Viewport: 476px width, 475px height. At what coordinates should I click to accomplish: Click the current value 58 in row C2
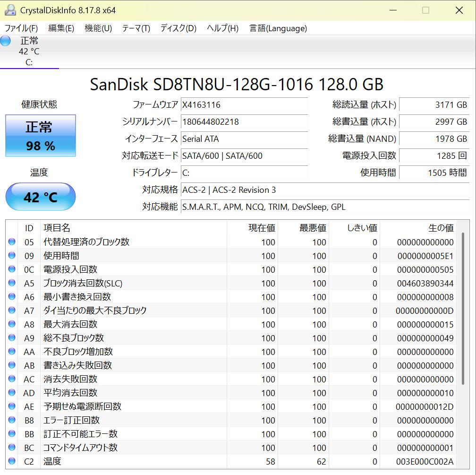271,461
